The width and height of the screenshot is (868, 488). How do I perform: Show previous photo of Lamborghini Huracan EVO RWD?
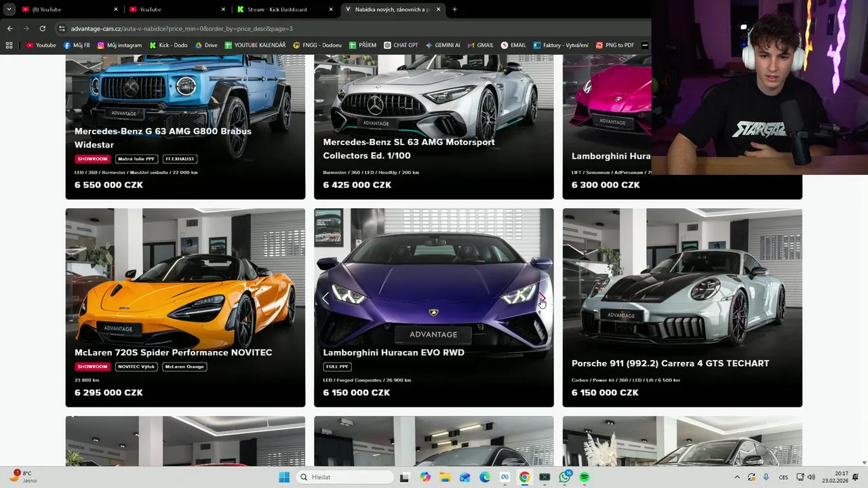tap(325, 298)
